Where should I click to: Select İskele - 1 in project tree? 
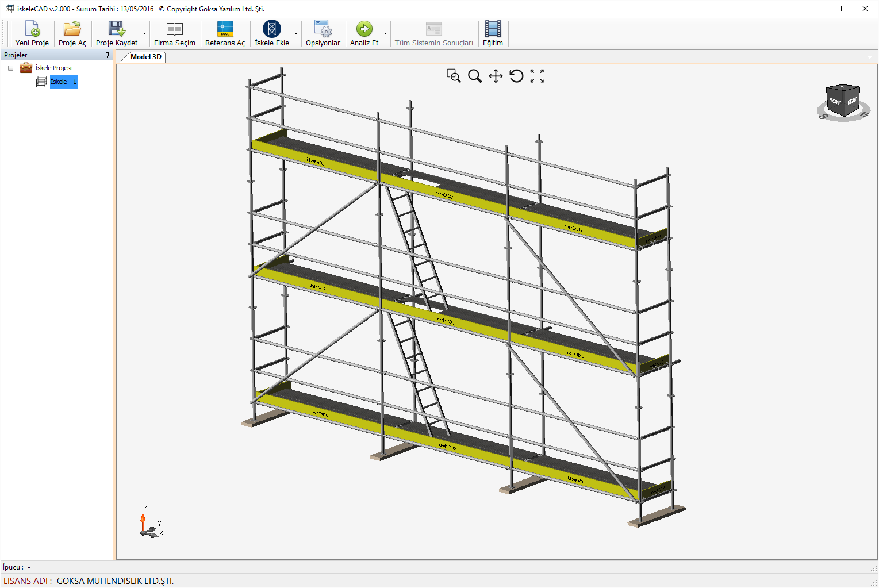pyautogui.click(x=63, y=82)
